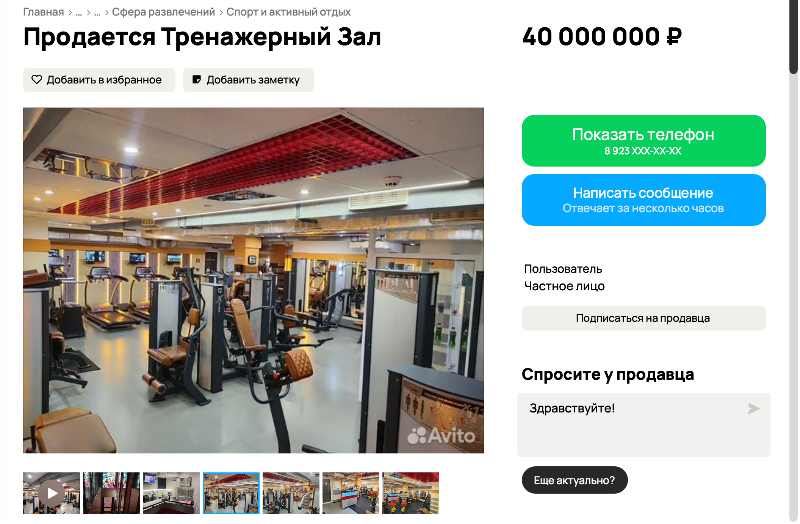The image size is (800, 524).
Task: Click Написать сообщение button
Action: [x=643, y=200]
